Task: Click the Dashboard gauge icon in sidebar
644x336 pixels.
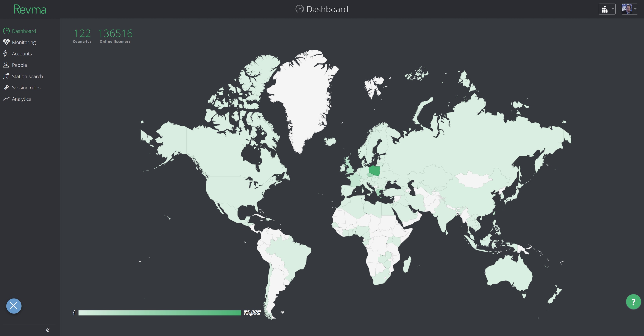Action: 6,31
